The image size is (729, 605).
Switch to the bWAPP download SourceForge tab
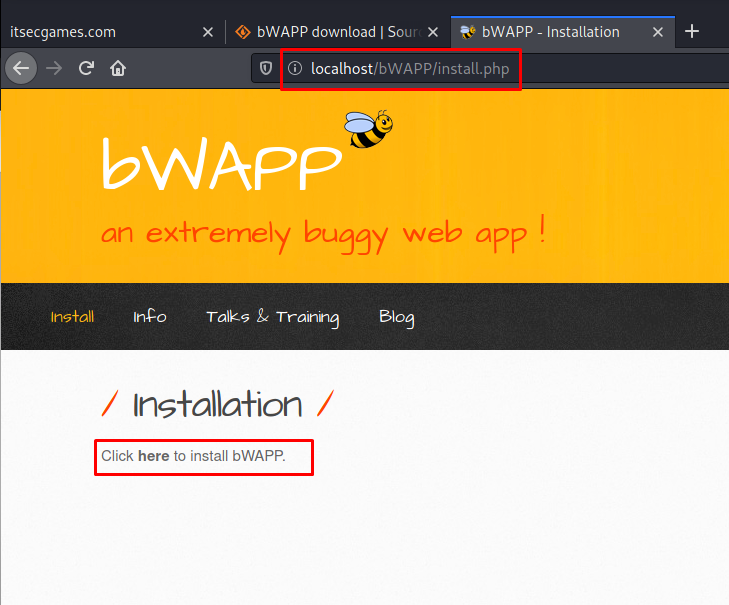[338, 32]
